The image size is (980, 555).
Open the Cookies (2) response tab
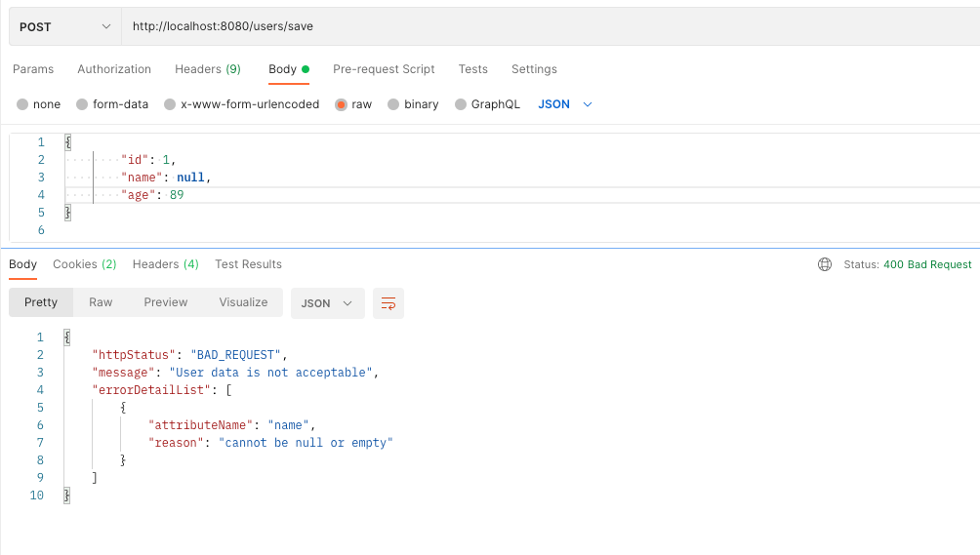pos(84,264)
